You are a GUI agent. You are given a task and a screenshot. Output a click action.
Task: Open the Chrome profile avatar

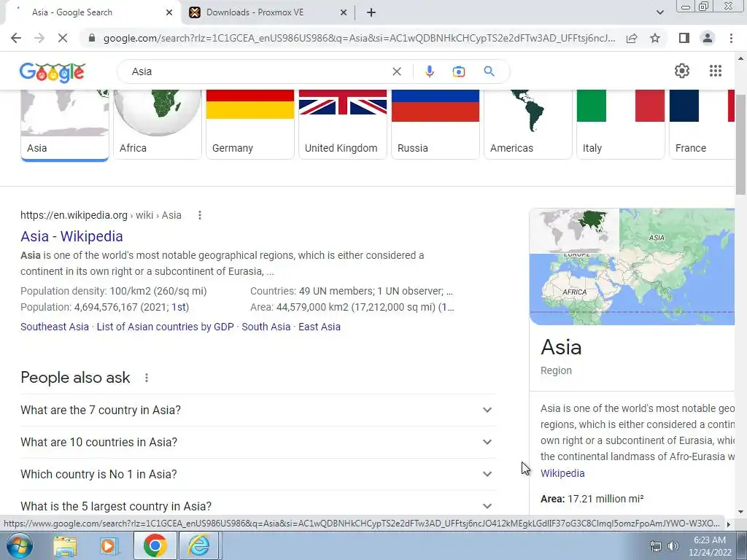[708, 38]
